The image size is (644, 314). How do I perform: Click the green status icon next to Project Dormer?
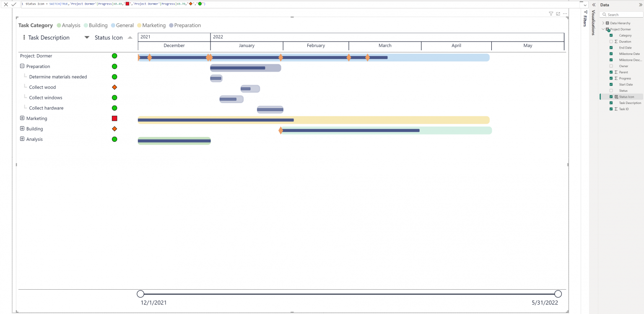tap(114, 56)
